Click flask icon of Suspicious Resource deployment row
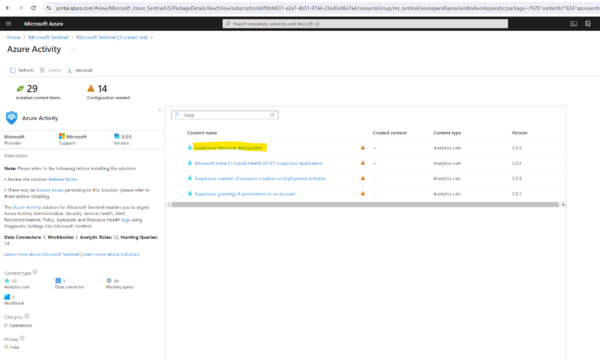600x360 pixels. point(190,147)
